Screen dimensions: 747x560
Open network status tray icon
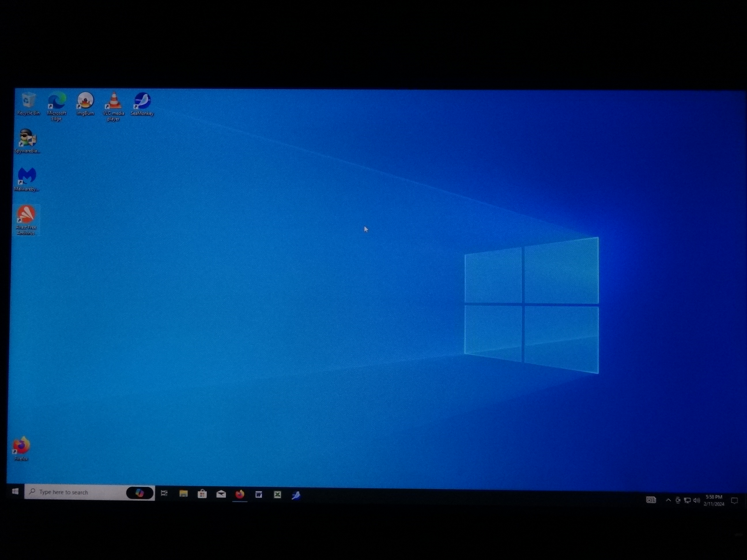[x=687, y=500]
